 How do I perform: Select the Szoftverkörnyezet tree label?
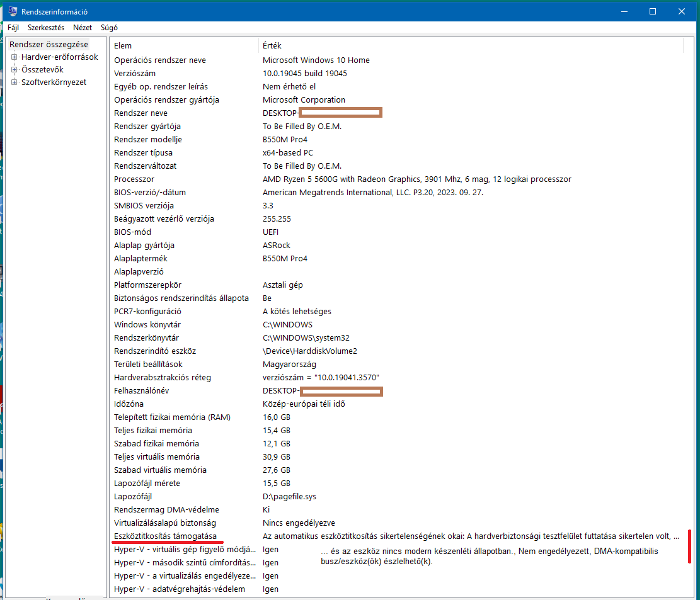click(54, 82)
